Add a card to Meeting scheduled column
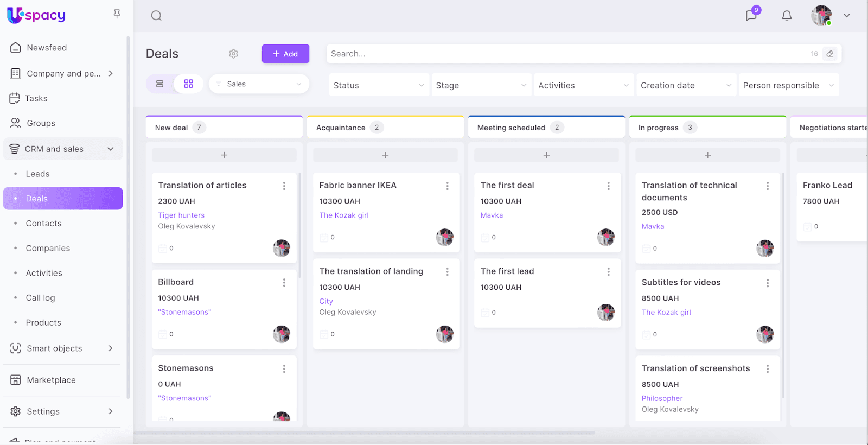868x445 pixels. coord(546,155)
